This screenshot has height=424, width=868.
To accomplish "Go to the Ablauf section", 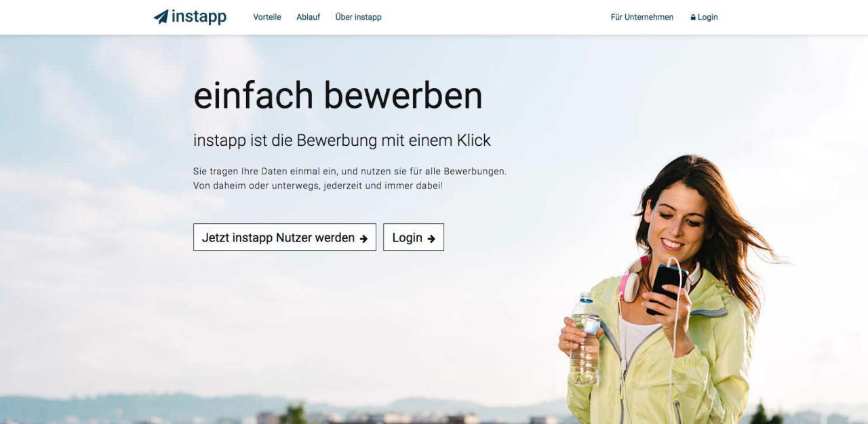I will [x=308, y=17].
